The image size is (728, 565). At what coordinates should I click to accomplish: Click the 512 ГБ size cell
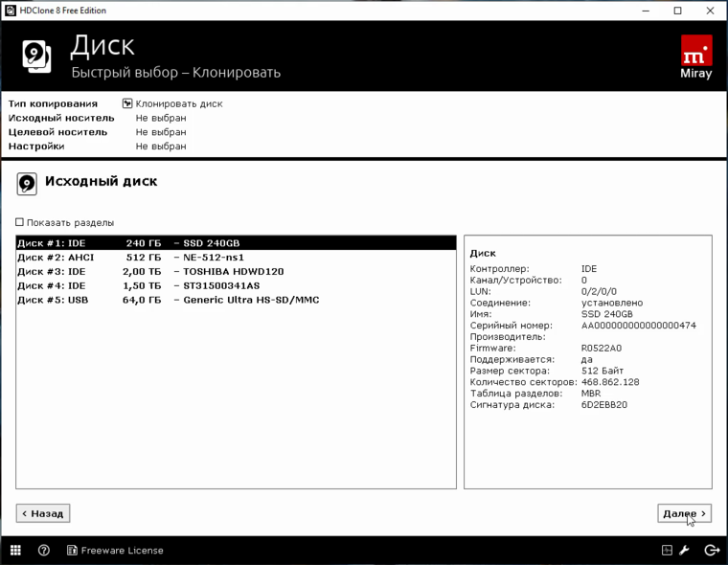tap(144, 258)
